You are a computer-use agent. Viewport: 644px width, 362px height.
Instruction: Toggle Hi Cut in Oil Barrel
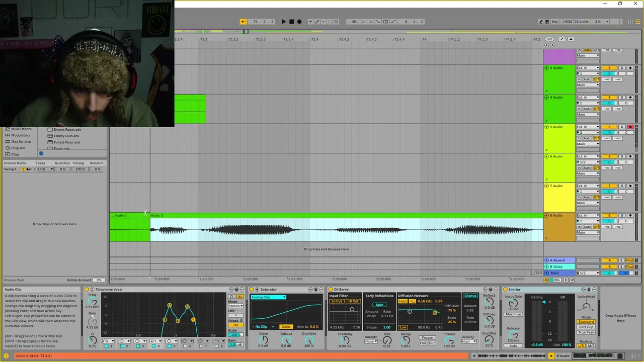click(353, 301)
